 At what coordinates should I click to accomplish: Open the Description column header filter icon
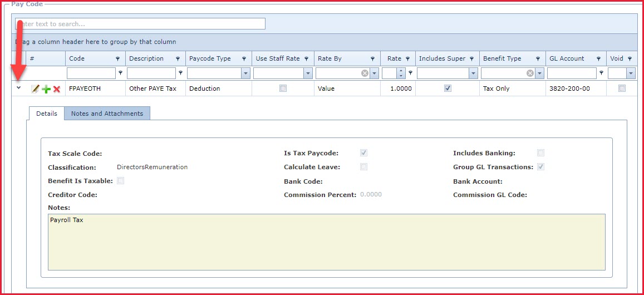coord(178,59)
